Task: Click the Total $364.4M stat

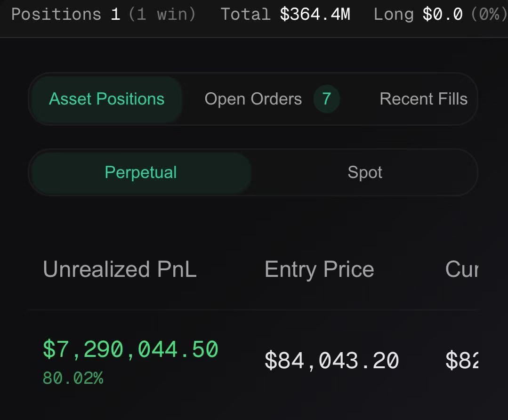Action: 285,14
